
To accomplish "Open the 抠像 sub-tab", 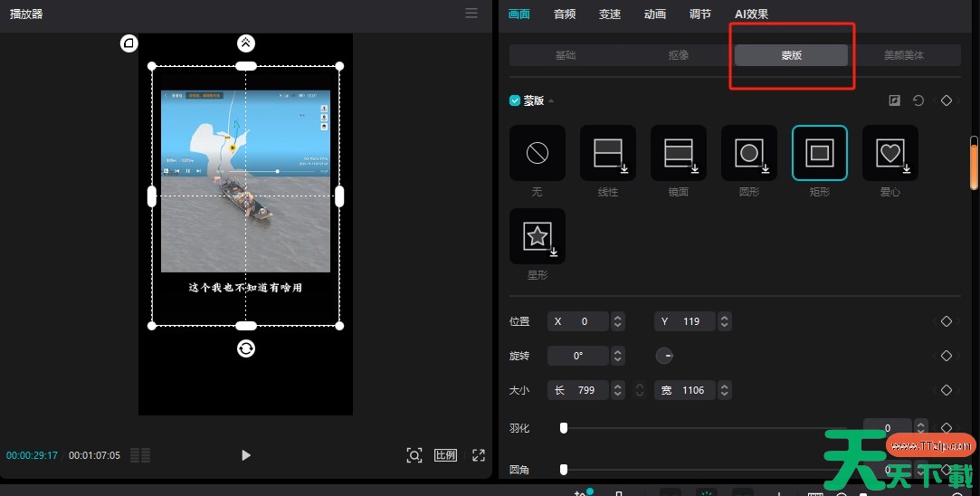I will 678,55.
